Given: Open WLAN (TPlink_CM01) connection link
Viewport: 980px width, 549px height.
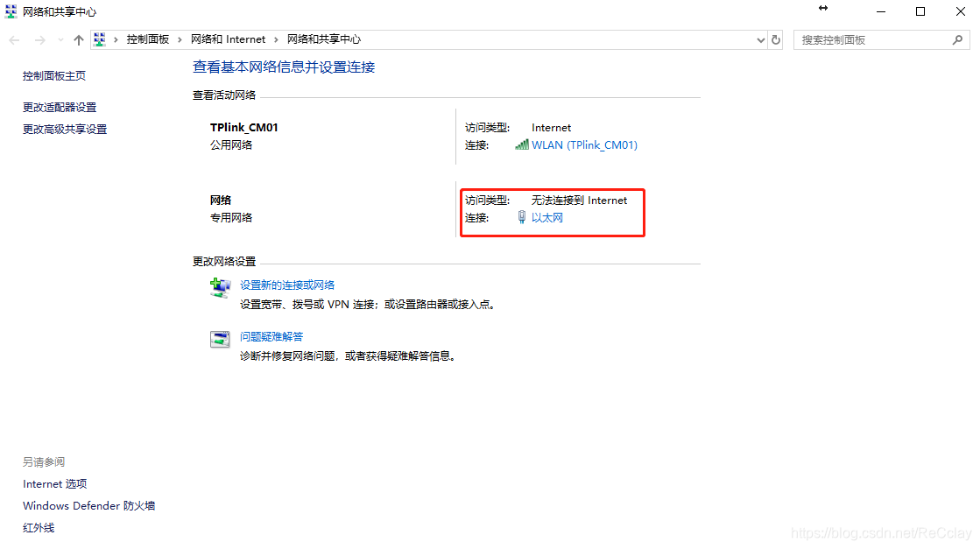Looking at the screenshot, I should coord(584,144).
